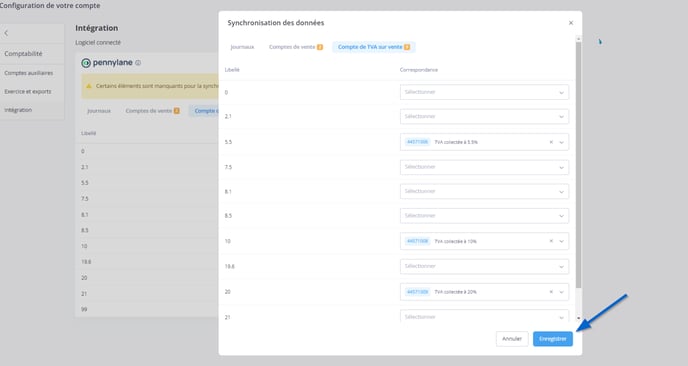Click the Libellé column header in dialog
The width and height of the screenshot is (688, 366).
(232, 70)
